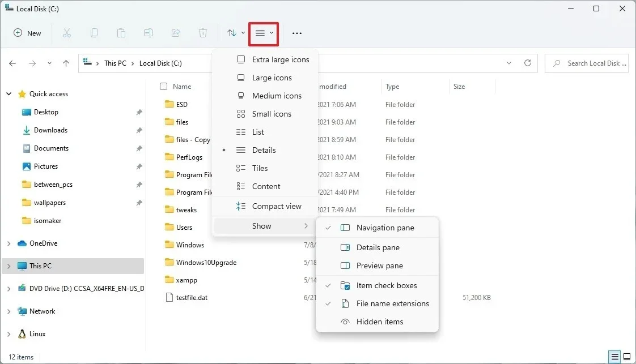Create a new item with New button
636x364 pixels.
pos(28,33)
